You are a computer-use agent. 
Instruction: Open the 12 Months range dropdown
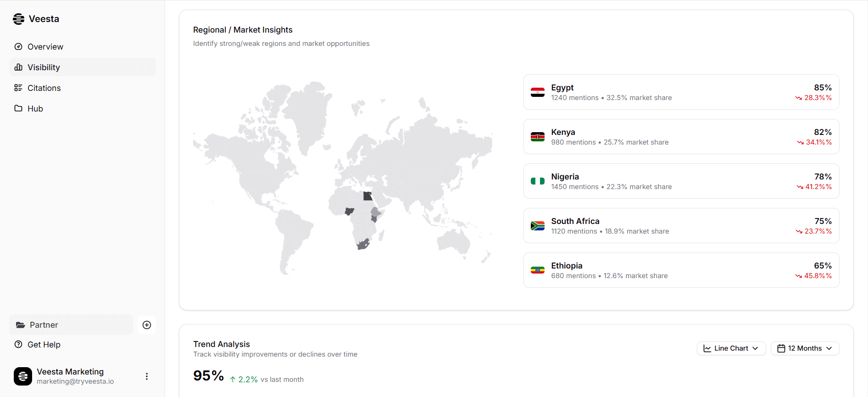(x=805, y=348)
